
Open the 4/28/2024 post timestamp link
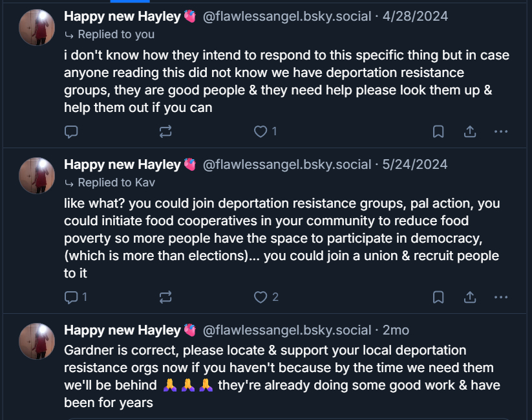(414, 16)
